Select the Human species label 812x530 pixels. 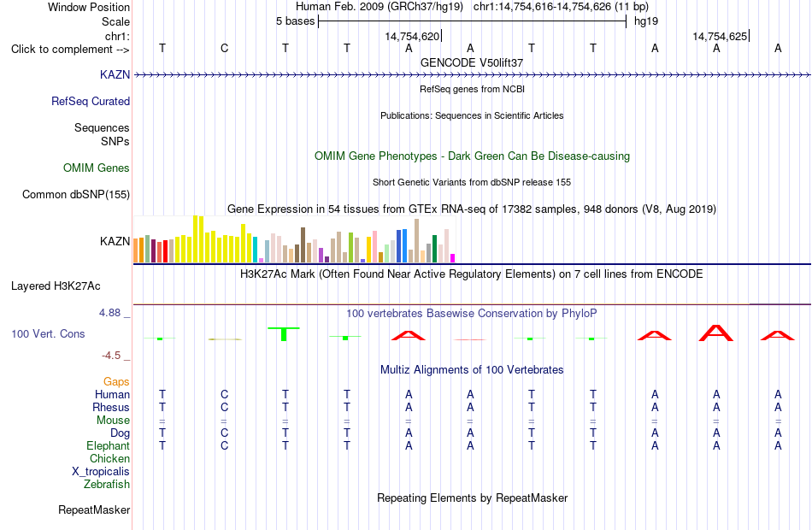coord(112,395)
